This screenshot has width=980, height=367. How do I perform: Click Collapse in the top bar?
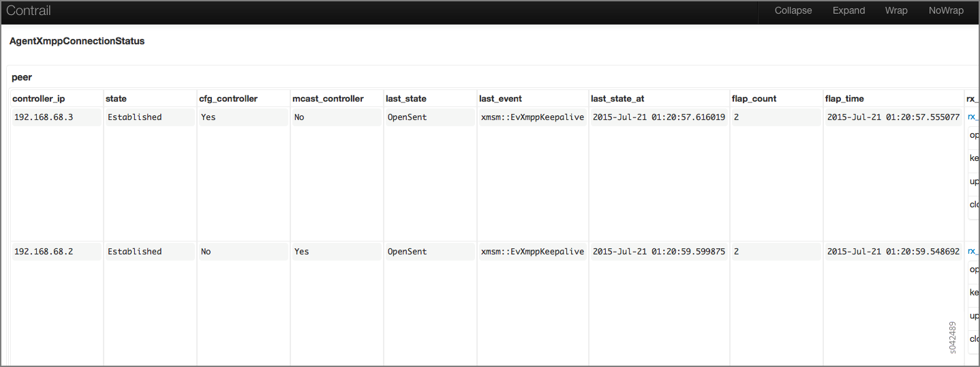tap(793, 11)
